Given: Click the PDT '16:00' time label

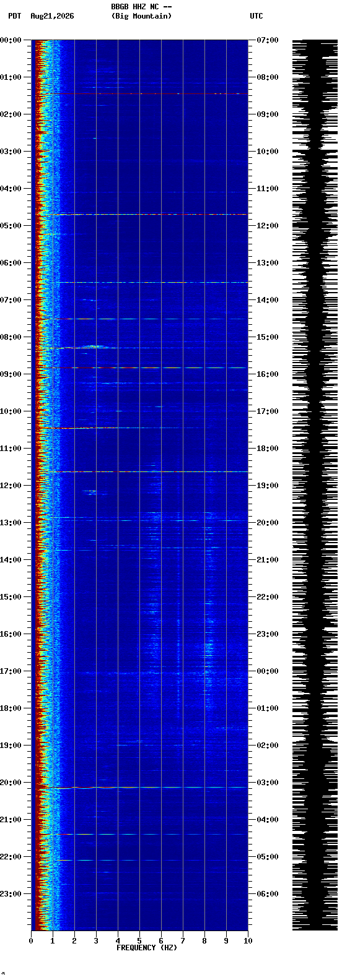Looking at the screenshot, I should coord(11,634).
